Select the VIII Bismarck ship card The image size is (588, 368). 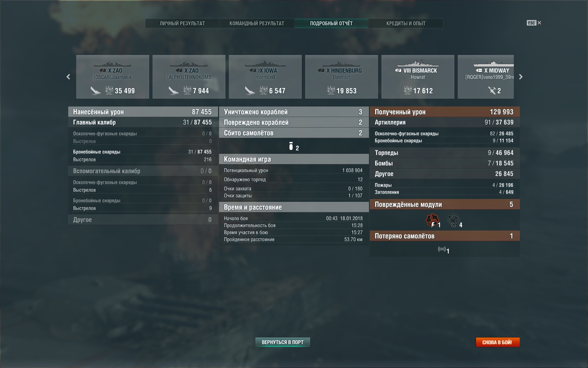point(418,77)
